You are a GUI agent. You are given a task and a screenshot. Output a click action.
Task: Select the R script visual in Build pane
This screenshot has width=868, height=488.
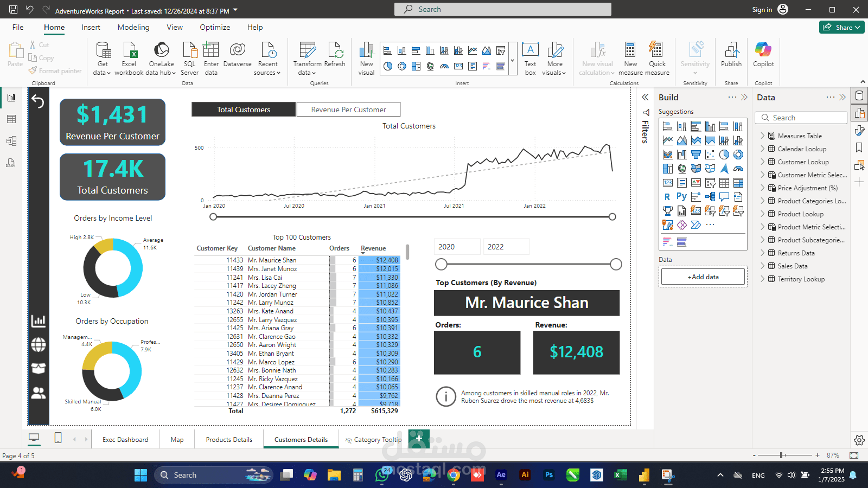tap(667, 197)
